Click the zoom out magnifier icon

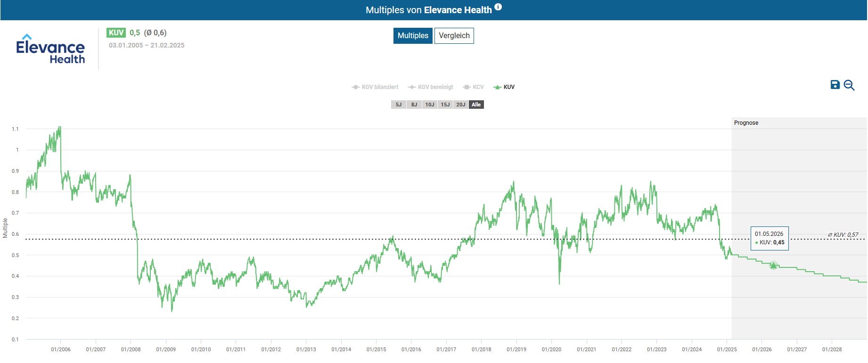point(849,85)
